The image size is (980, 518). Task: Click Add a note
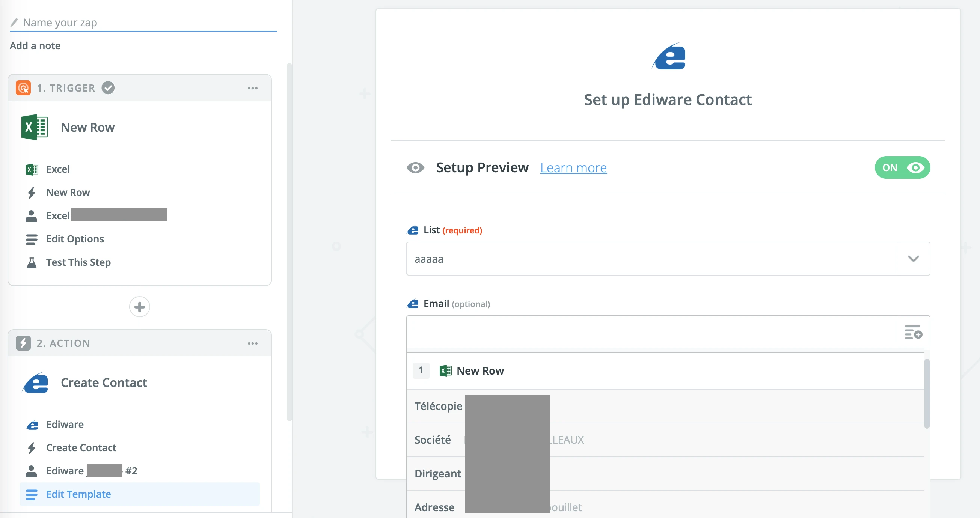pyautogui.click(x=35, y=46)
